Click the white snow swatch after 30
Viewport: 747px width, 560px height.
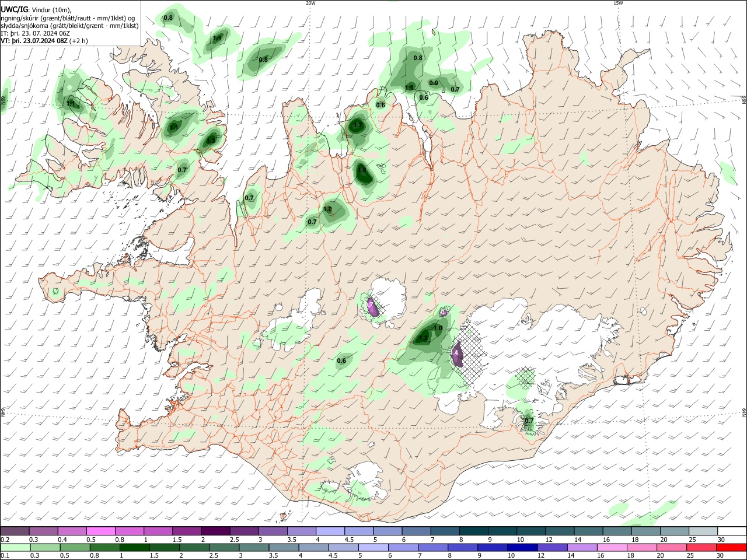(x=732, y=531)
